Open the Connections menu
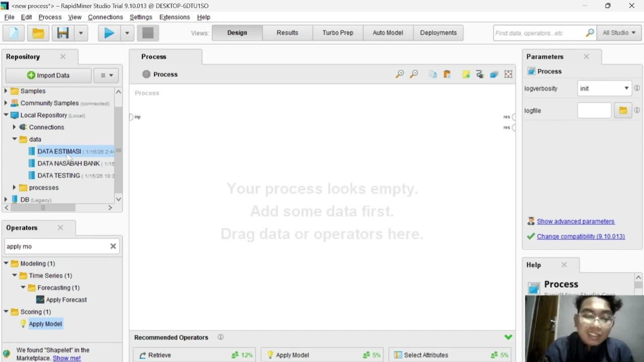 pos(105,17)
